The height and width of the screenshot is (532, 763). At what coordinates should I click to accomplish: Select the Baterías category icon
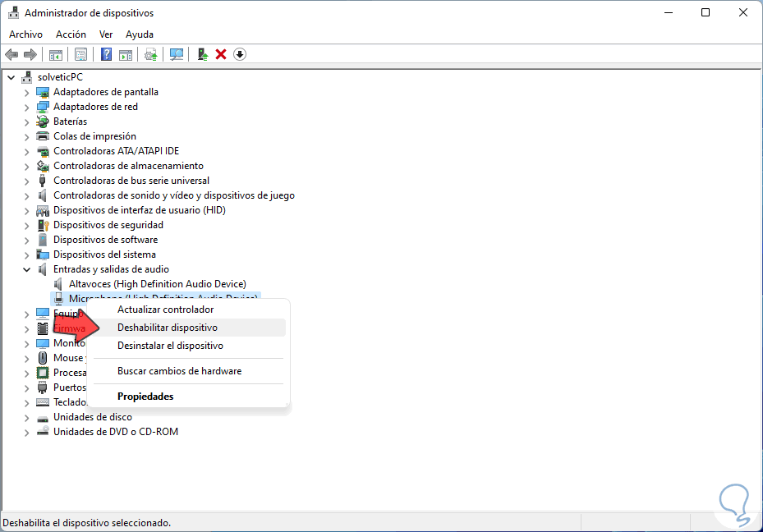pos(43,122)
